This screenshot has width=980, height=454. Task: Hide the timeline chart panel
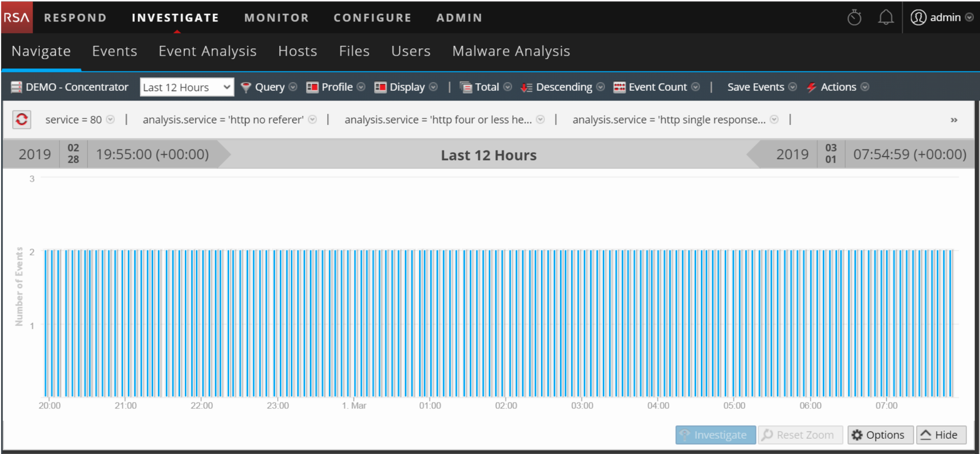click(941, 435)
